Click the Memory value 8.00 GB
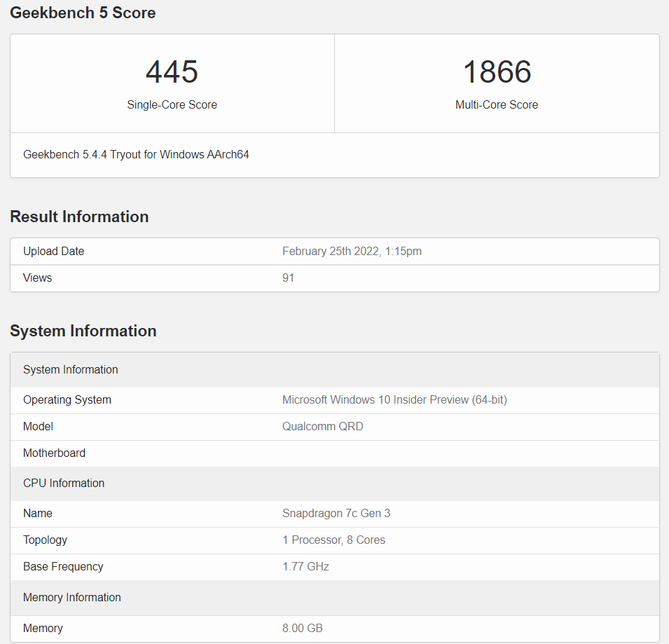 [303, 628]
